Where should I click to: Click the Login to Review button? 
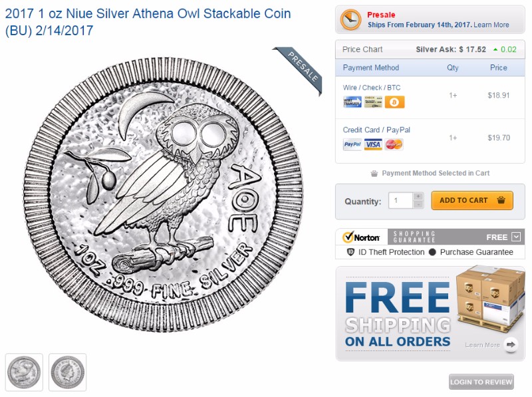pos(481,382)
